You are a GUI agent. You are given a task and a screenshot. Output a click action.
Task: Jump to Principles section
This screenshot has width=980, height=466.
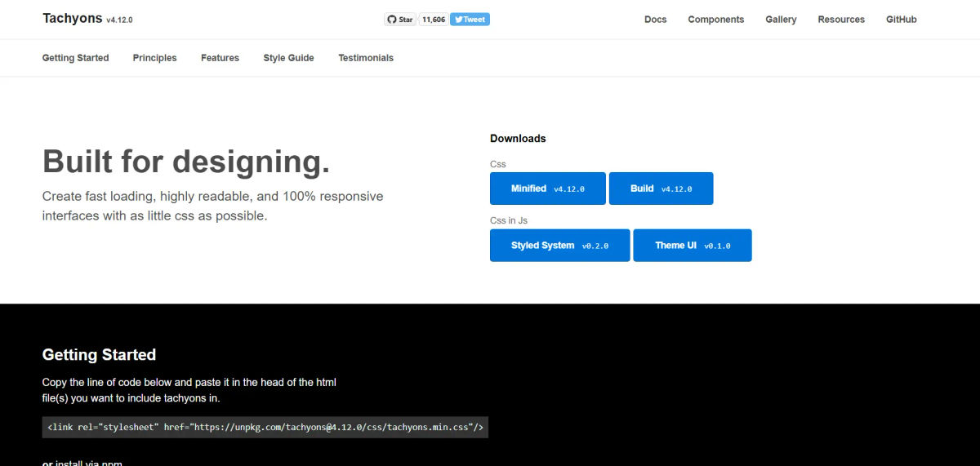click(155, 58)
